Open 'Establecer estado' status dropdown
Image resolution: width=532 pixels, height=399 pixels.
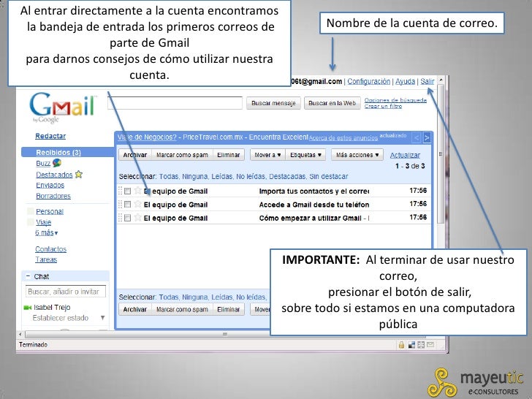[x=103, y=318]
